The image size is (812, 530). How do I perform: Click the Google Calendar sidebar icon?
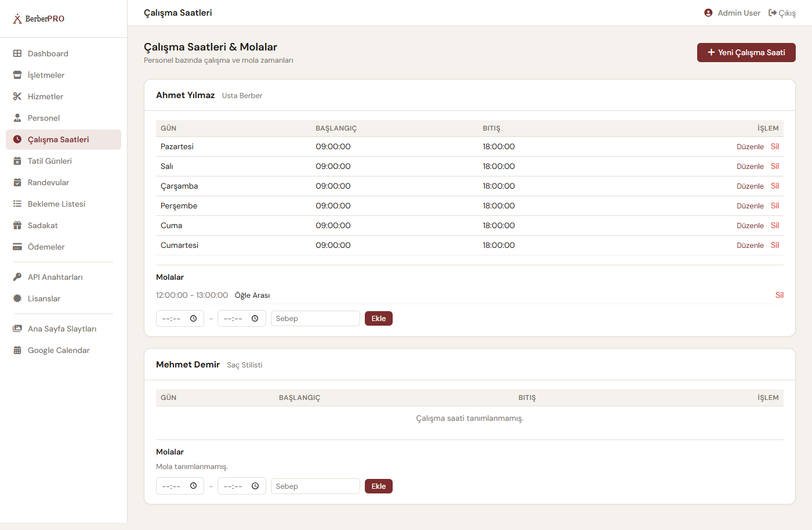[x=17, y=350]
